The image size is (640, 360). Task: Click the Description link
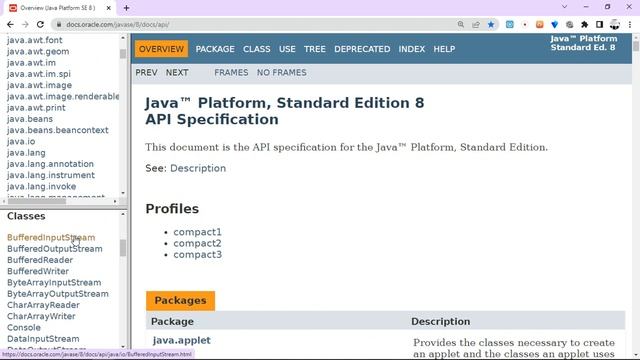[198, 168]
